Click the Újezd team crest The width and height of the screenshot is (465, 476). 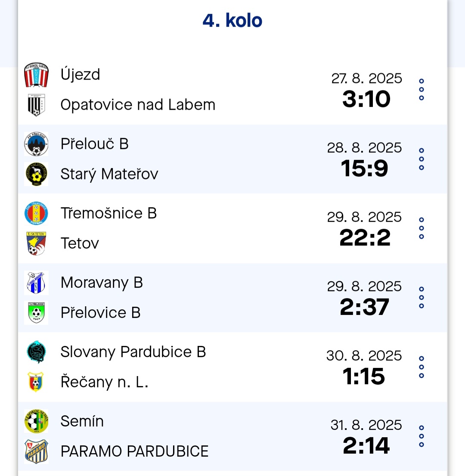[36, 75]
